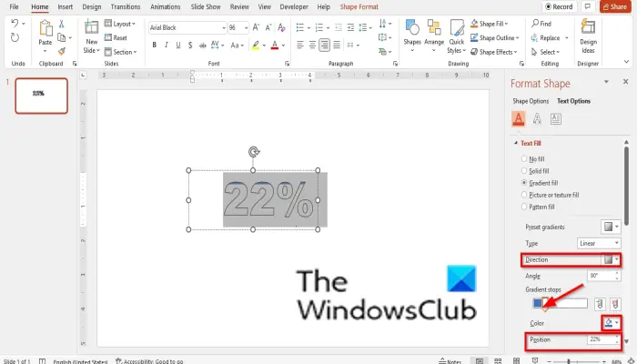This screenshot has height=364, width=637.
Task: Apply text Shadow effect
Action: tap(190, 45)
